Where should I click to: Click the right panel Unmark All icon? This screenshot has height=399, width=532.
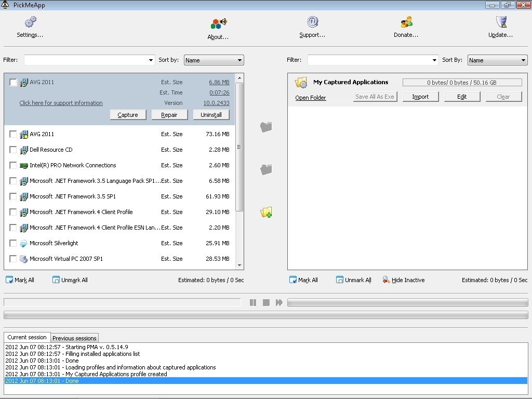340,280
